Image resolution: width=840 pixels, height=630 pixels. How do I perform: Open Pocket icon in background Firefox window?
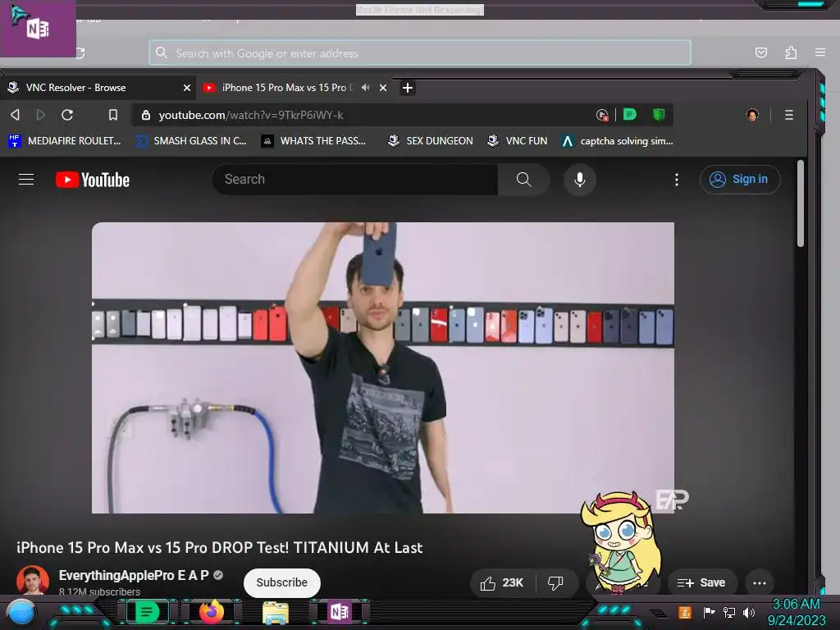760,52
